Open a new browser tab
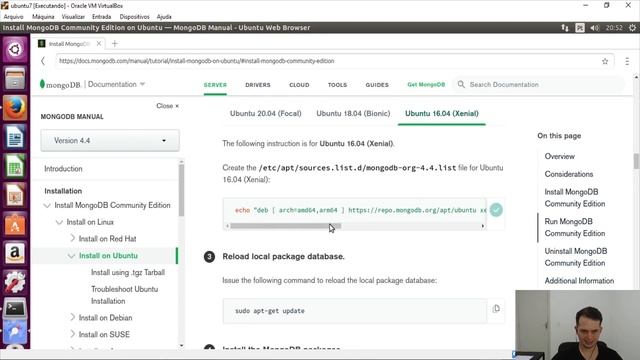 tap(115, 44)
